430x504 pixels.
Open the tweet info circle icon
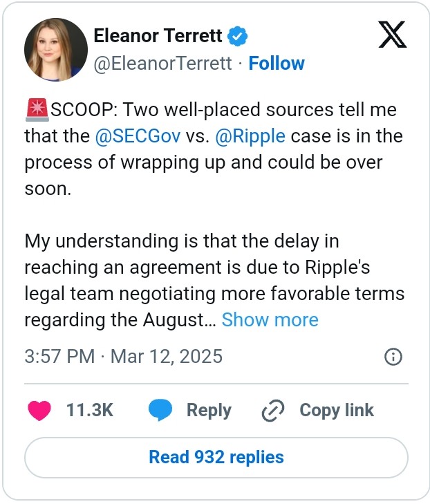pos(393,357)
